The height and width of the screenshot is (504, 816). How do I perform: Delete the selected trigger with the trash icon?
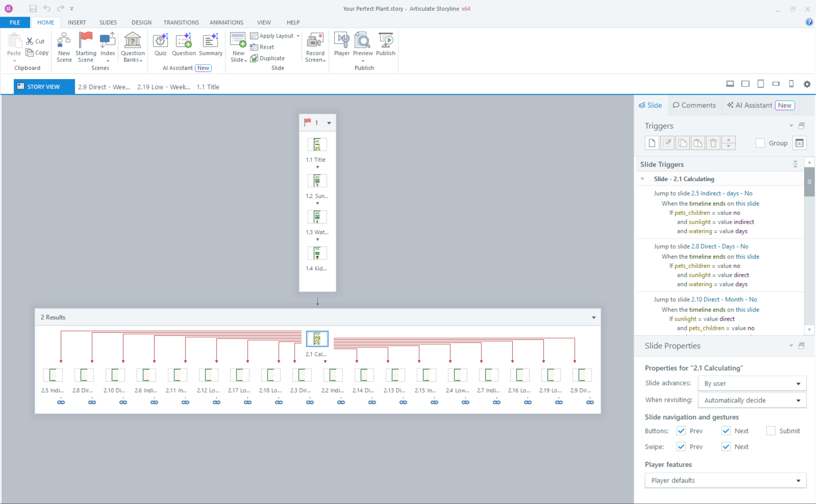coord(713,143)
